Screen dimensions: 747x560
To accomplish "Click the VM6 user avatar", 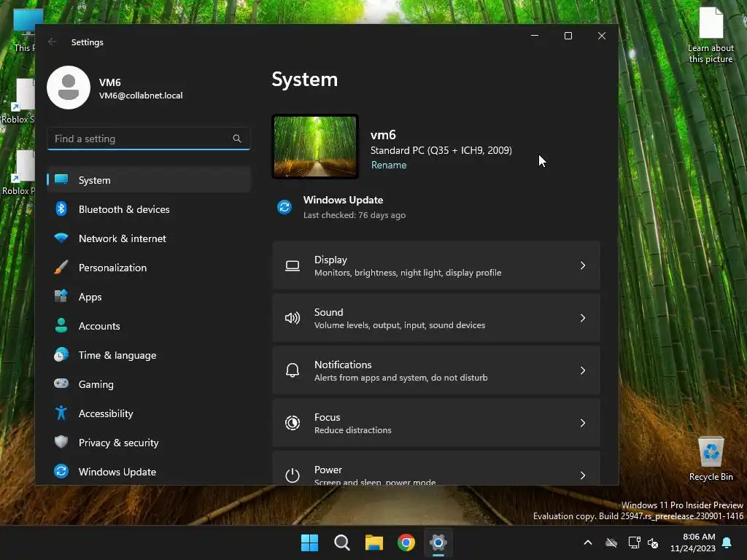I will 69,87.
